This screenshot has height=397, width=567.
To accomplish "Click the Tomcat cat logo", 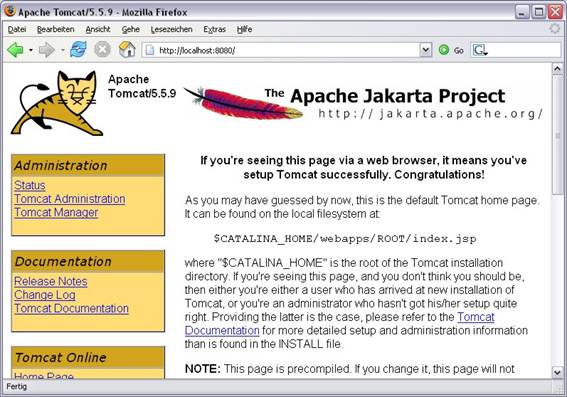I will pos(57,103).
